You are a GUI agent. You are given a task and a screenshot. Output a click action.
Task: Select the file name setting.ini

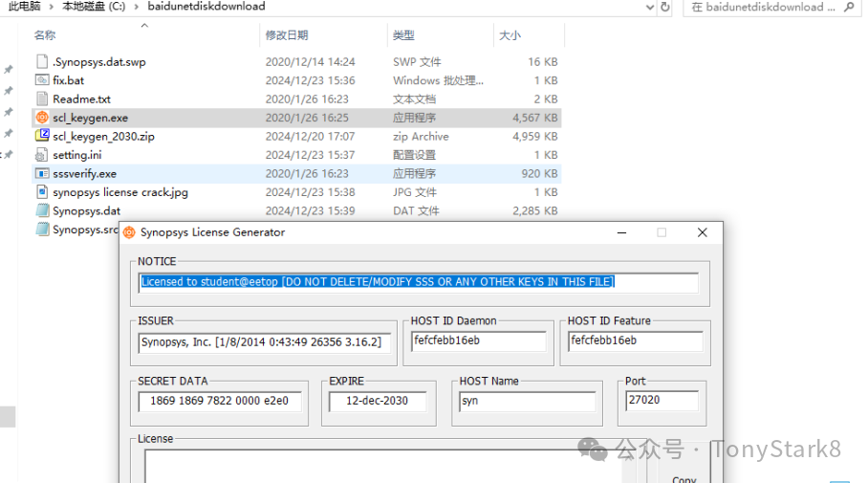click(x=76, y=155)
